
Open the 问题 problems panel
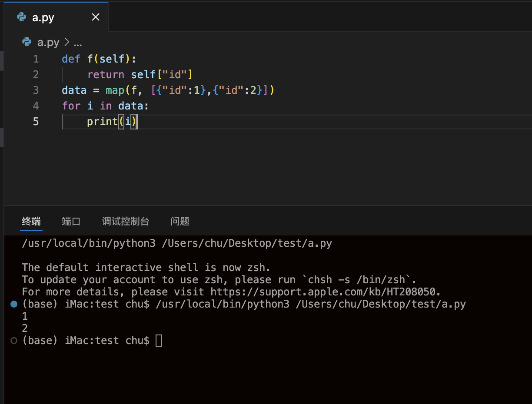(x=180, y=221)
